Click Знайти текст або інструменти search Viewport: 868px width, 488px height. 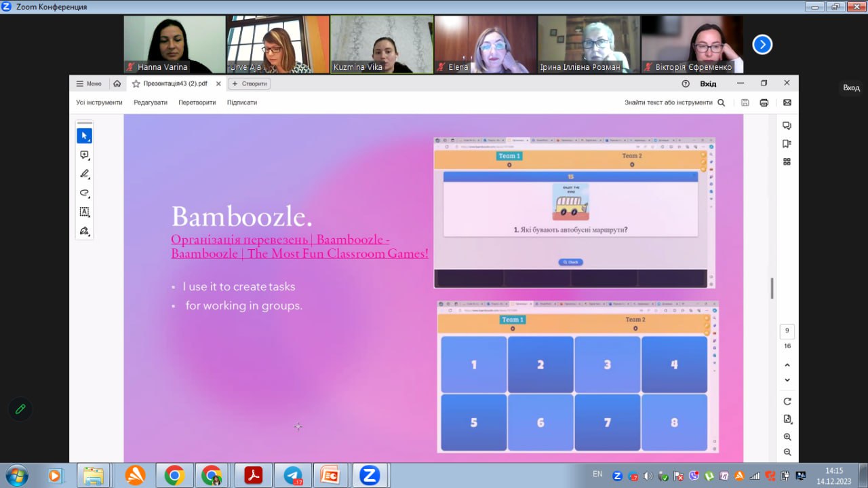tap(669, 102)
